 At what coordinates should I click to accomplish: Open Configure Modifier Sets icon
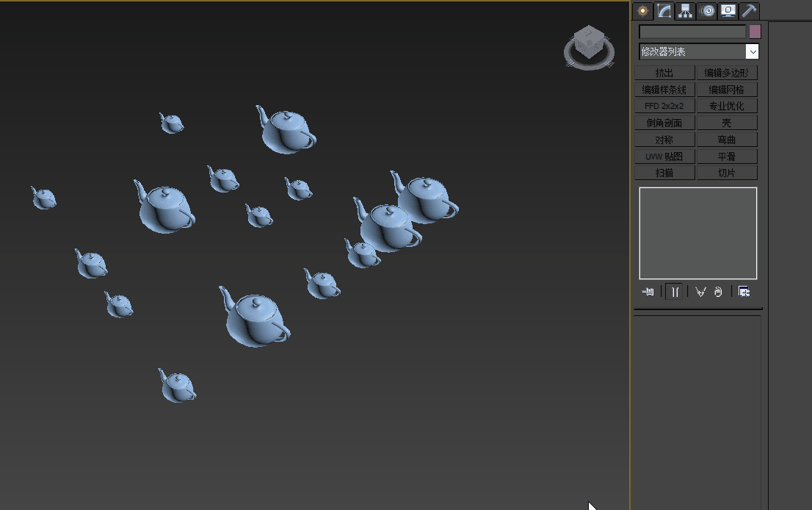coord(744,292)
